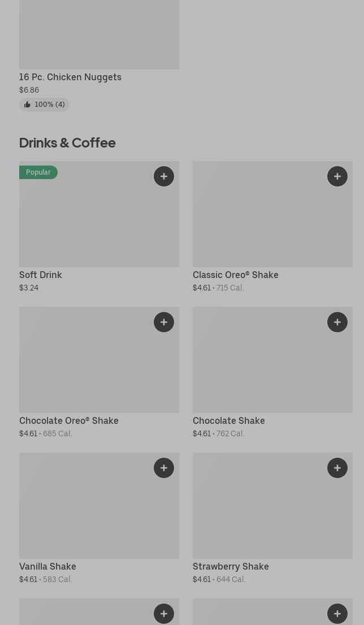The image size is (364, 625).
Task: Add Soft Drink using its plus button
Action: coord(164,176)
